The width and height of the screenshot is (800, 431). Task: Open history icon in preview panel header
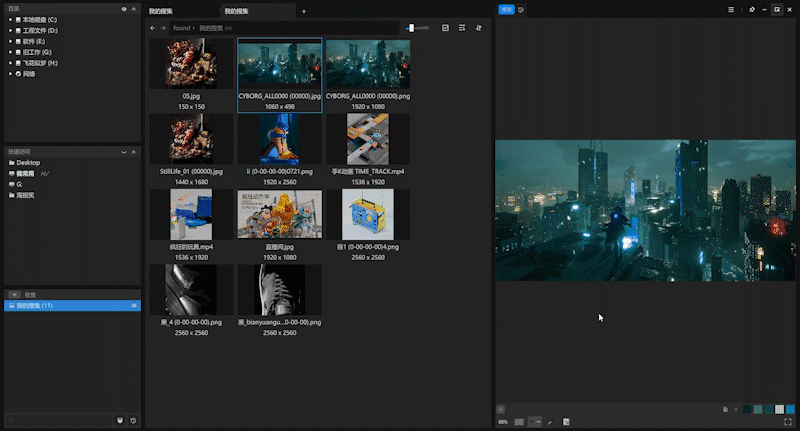[x=521, y=10]
